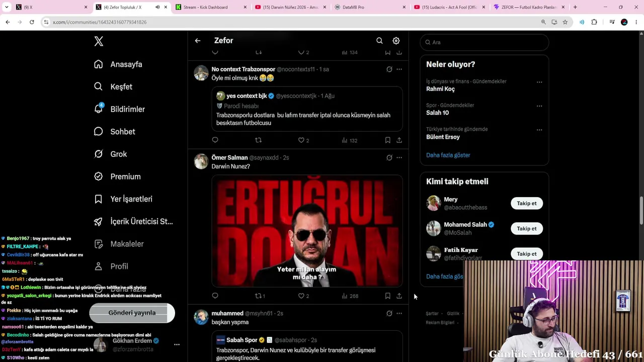The width and height of the screenshot is (644, 362).
Task: Open options for the Bülent Ersoy trend
Action: 539,130
